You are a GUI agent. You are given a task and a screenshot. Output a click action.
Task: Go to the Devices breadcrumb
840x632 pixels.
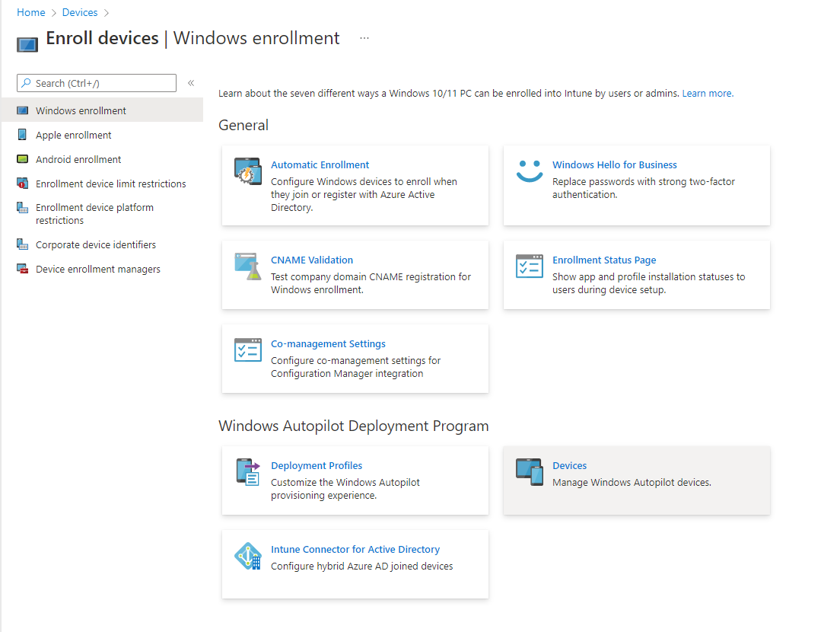tap(80, 12)
